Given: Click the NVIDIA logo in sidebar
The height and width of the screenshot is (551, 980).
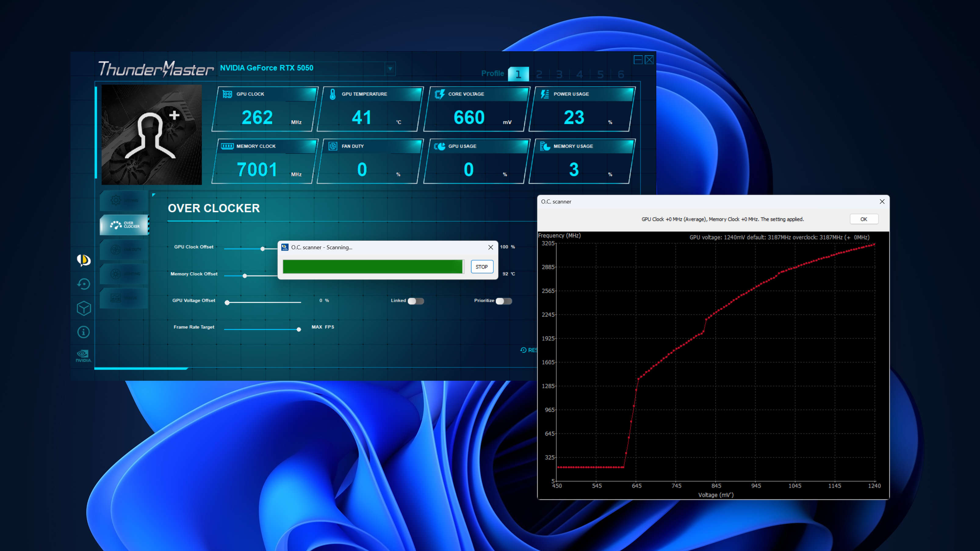Looking at the screenshot, I should (83, 356).
